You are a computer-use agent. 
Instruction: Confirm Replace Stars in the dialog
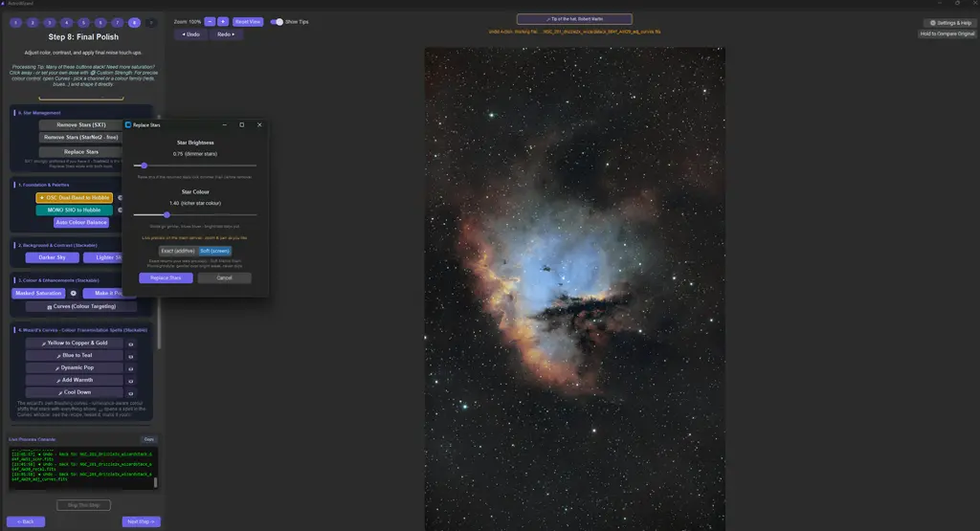(166, 278)
